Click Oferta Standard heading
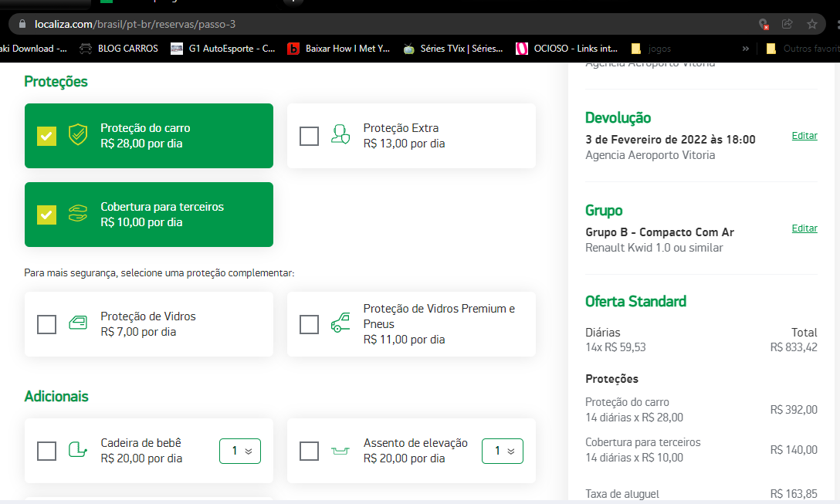The image size is (840, 504). tap(635, 301)
